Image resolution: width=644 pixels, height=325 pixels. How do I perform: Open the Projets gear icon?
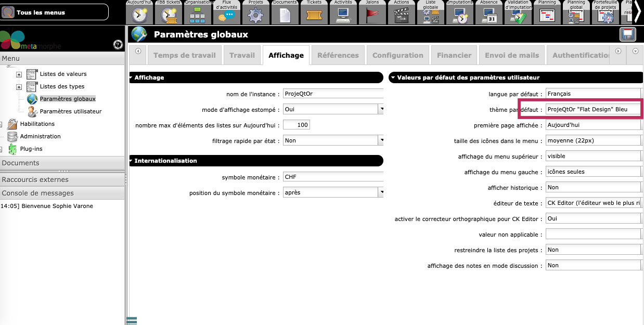click(255, 16)
